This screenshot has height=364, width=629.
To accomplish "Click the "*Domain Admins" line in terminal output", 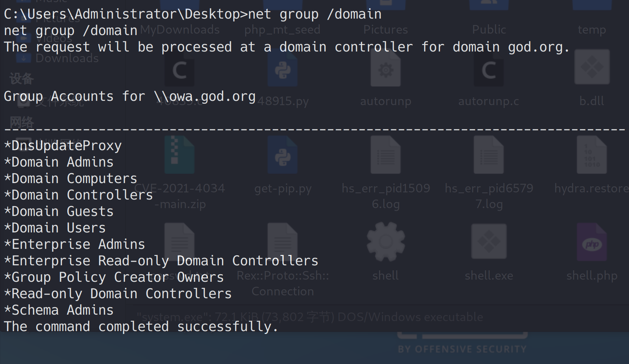I will (59, 162).
